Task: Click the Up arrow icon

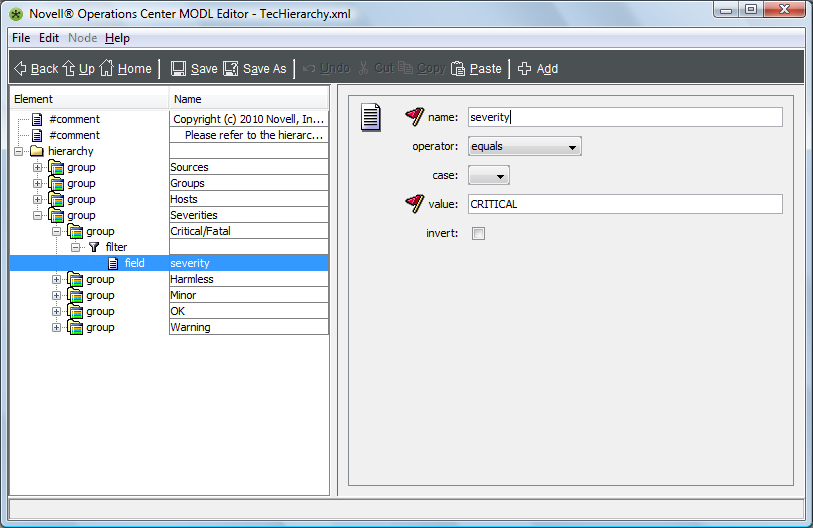Action: point(69,68)
